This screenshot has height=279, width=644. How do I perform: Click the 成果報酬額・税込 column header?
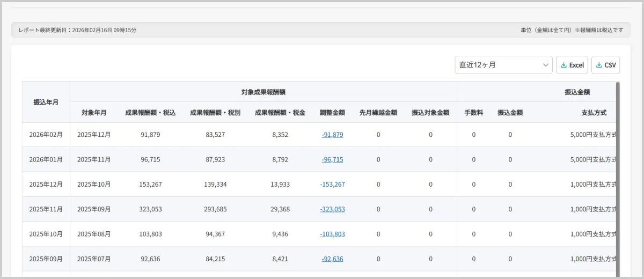150,113
